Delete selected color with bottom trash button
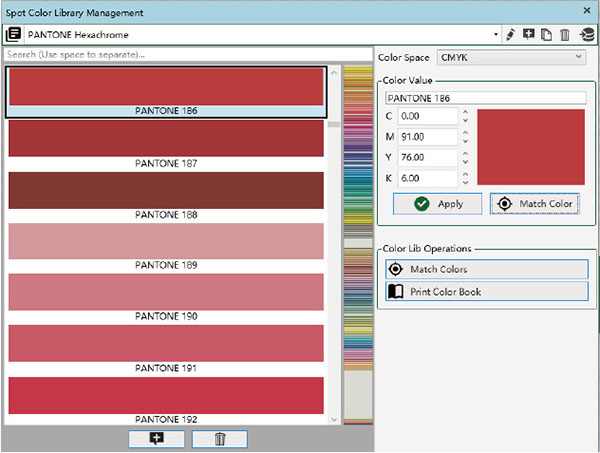This screenshot has width=600, height=453. point(219,438)
